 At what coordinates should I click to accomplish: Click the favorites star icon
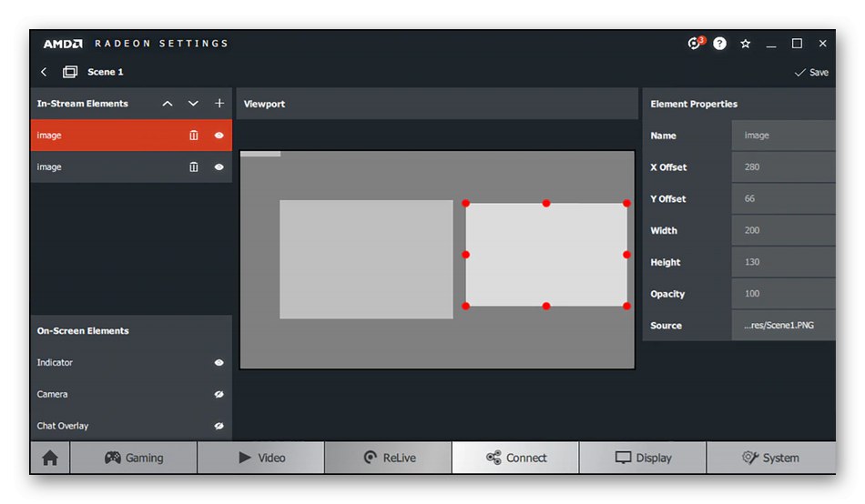pos(746,44)
